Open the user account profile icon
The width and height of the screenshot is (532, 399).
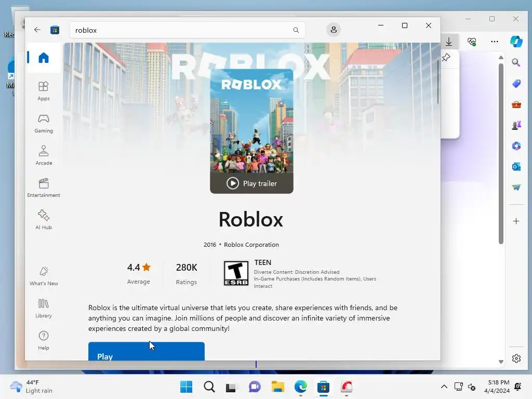pyautogui.click(x=334, y=30)
